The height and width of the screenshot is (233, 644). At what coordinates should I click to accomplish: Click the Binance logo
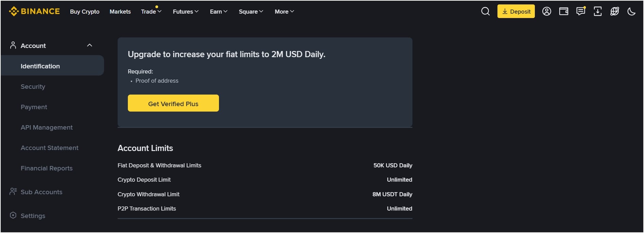click(x=34, y=11)
